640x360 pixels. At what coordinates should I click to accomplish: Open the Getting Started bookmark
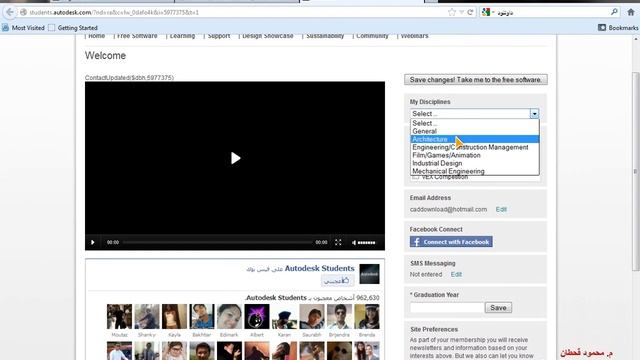[73, 28]
